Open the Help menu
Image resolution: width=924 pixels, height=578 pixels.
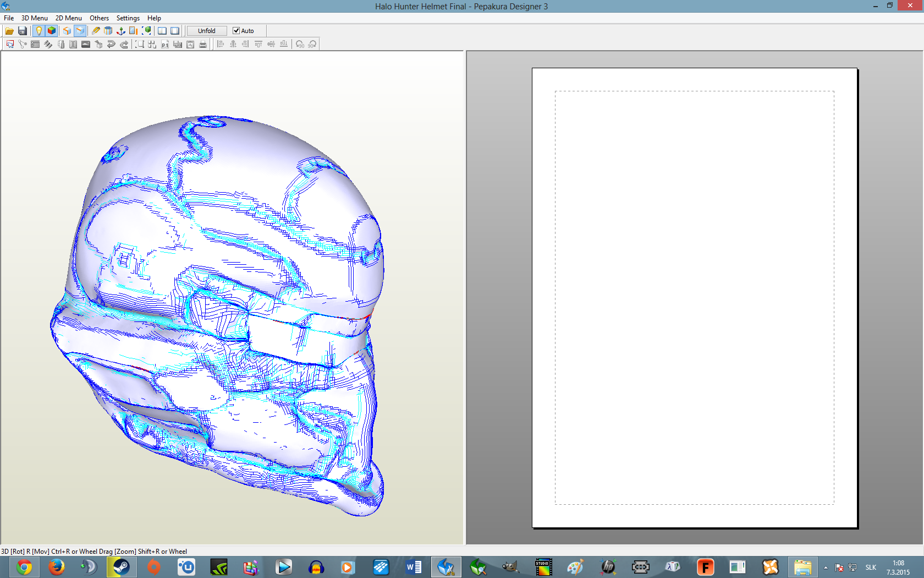(154, 18)
